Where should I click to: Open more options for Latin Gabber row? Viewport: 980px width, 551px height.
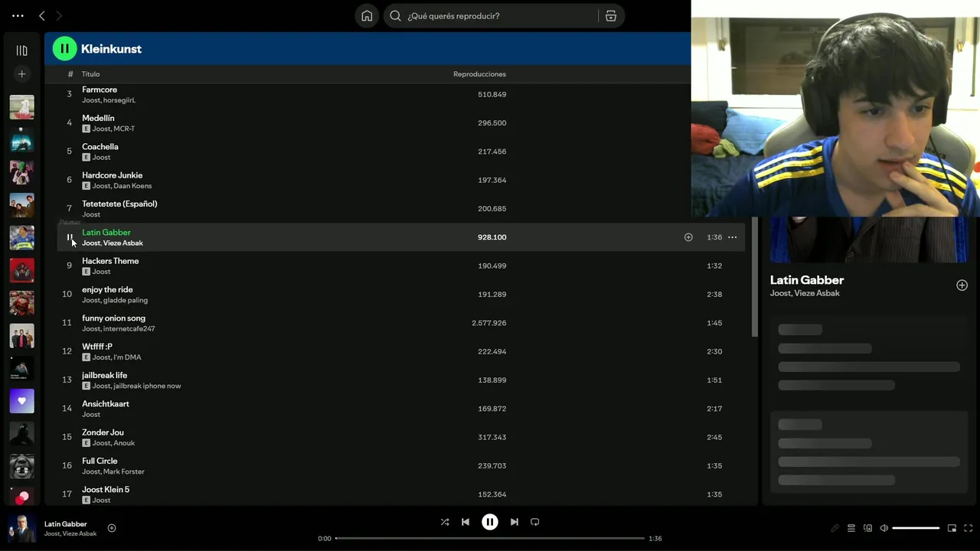[x=732, y=237]
